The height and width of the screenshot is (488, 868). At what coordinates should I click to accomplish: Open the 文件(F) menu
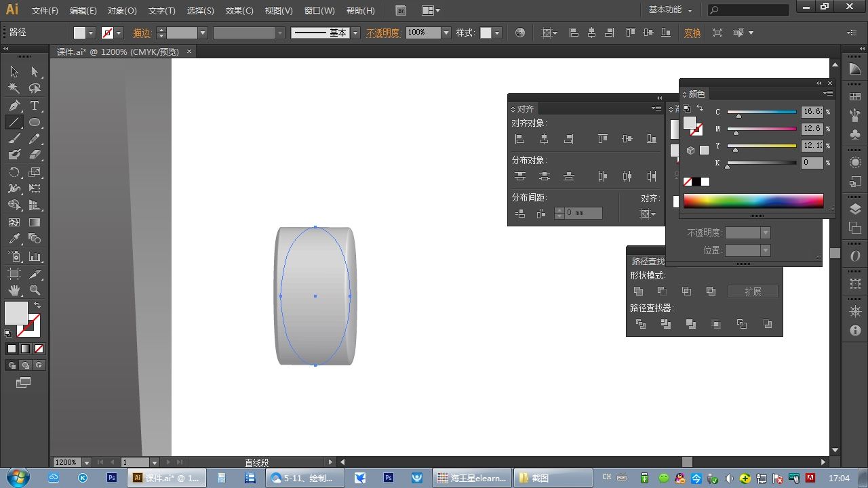pyautogui.click(x=45, y=11)
